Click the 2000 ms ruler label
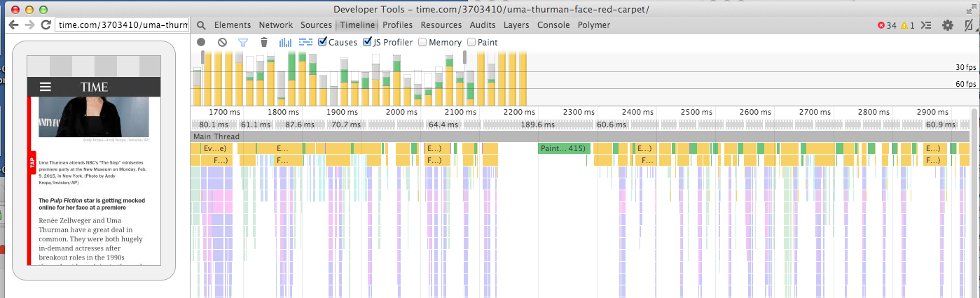The width and height of the screenshot is (980, 298). 401,112
